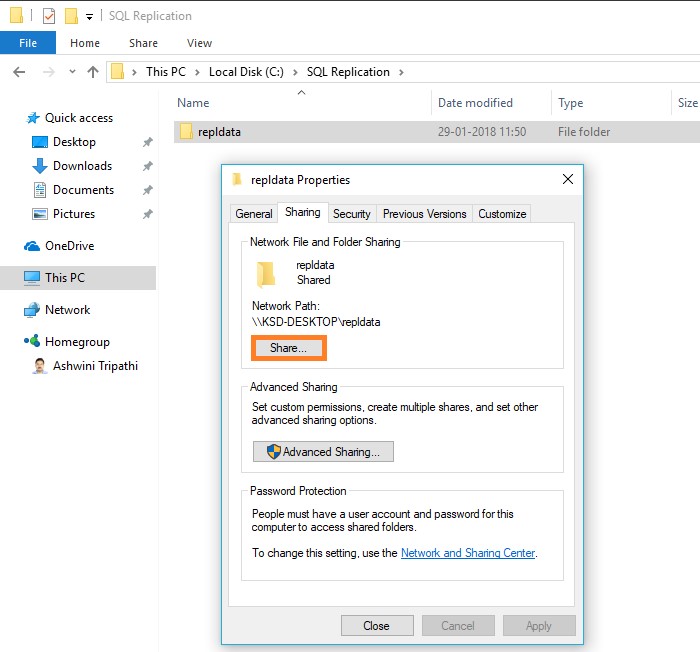Screen dimensions: 700x652
Task: Switch to the Previous Versions tab
Action: [x=424, y=213]
